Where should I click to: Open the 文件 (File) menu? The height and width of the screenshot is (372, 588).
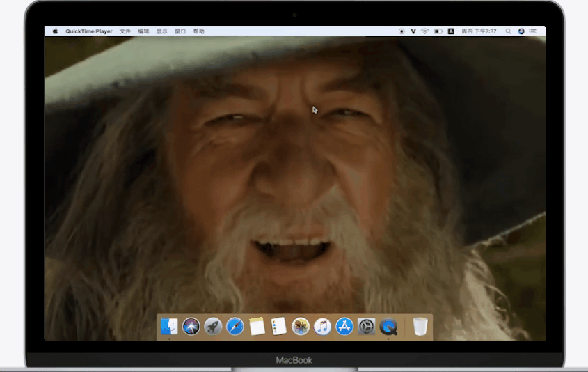tap(125, 31)
